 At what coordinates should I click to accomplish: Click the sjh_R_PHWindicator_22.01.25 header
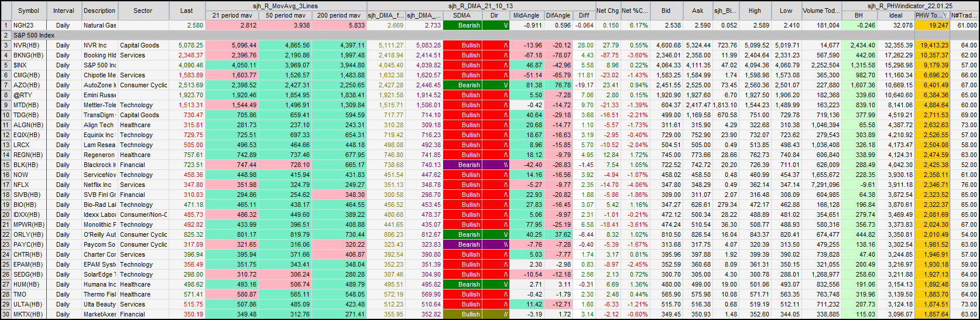pyautogui.click(x=910, y=6)
